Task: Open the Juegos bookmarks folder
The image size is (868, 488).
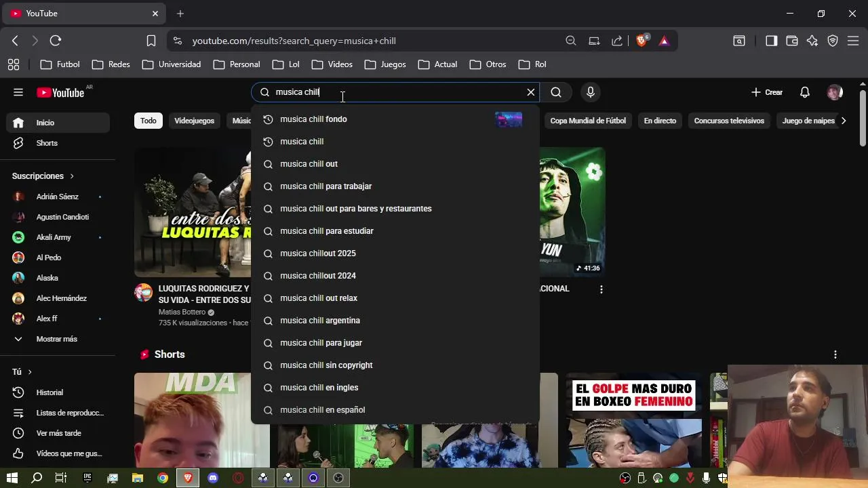Action: tap(385, 64)
